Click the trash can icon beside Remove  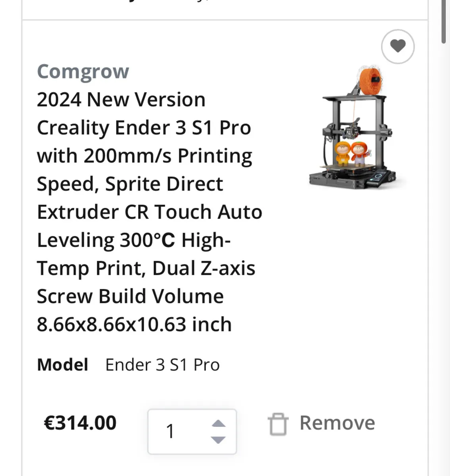278,423
